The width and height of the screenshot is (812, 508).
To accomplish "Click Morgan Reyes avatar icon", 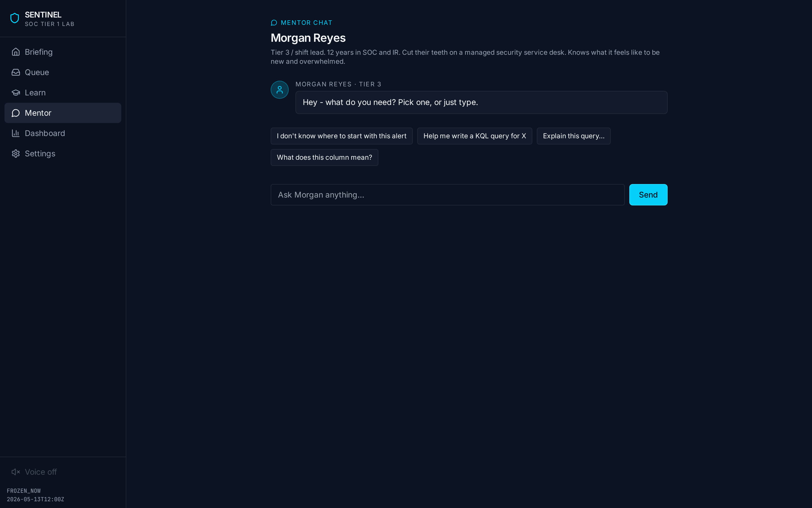I will point(279,90).
